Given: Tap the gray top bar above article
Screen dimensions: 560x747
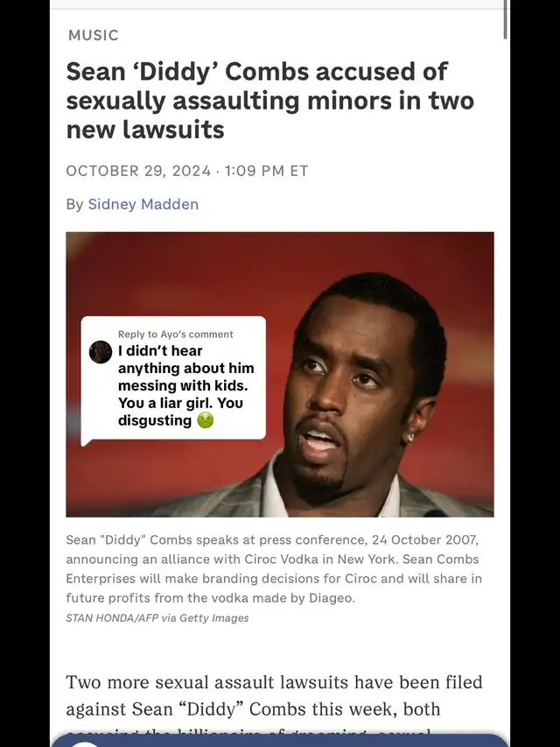Looking at the screenshot, I should pyautogui.click(x=280, y=4).
